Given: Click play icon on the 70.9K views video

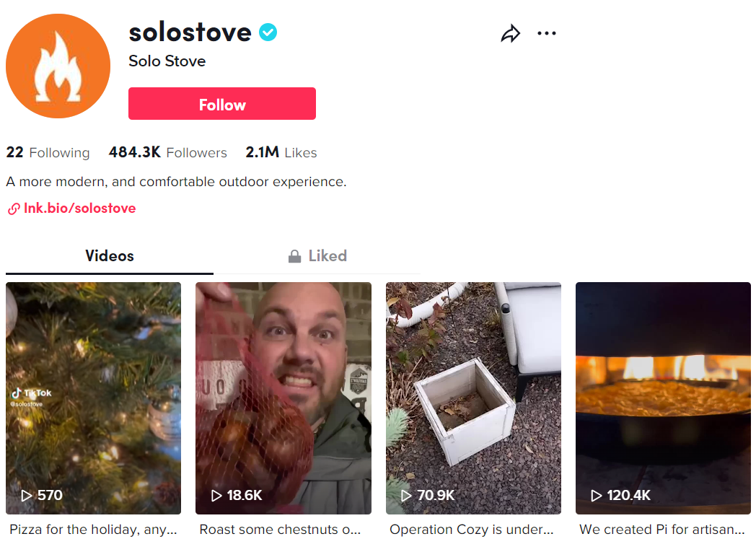Looking at the screenshot, I should coord(407,496).
